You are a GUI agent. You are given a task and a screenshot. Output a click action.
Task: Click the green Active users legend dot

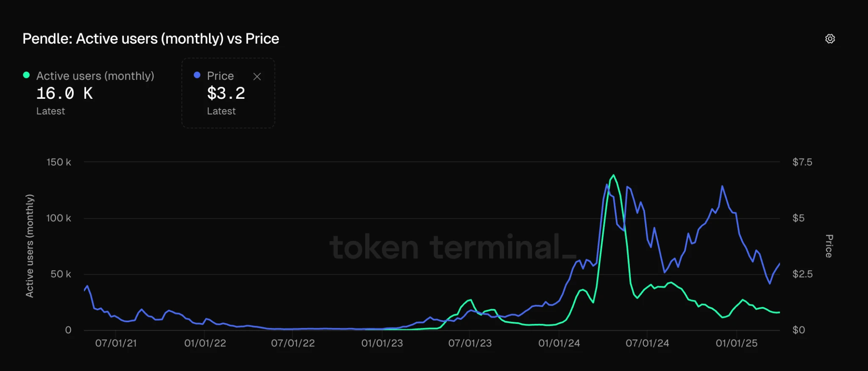point(26,75)
